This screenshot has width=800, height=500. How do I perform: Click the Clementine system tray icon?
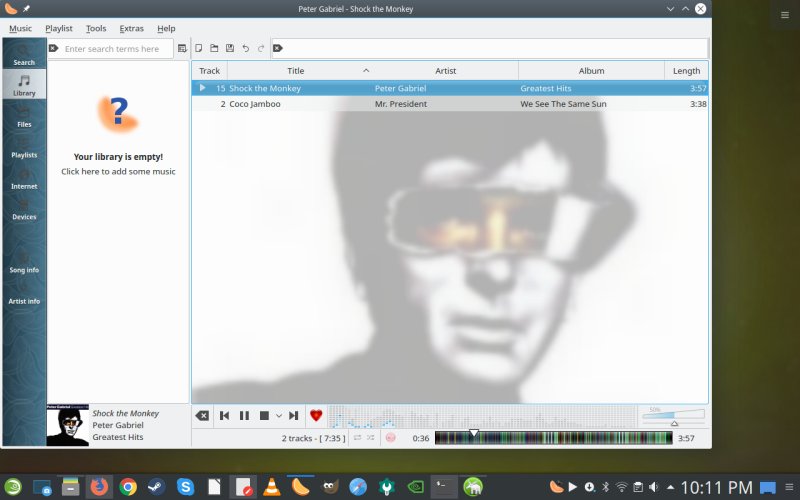(x=556, y=487)
